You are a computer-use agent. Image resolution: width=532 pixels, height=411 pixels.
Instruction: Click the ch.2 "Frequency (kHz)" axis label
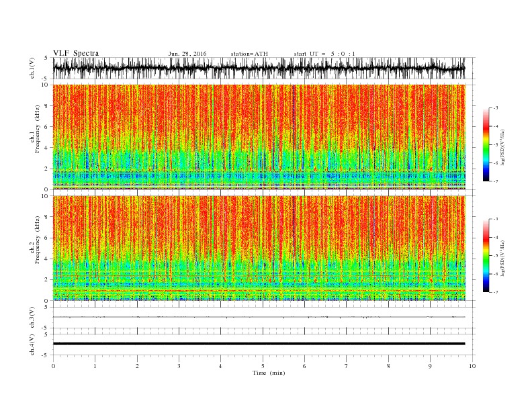point(38,240)
